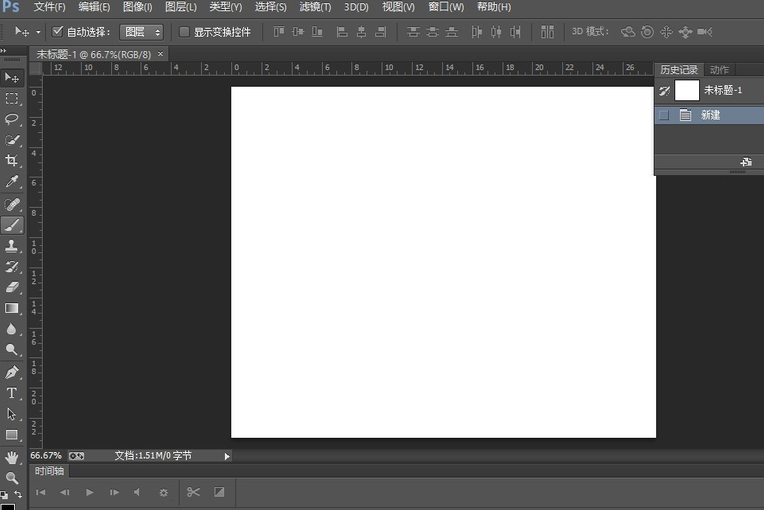Select the Pen tool

point(12,372)
